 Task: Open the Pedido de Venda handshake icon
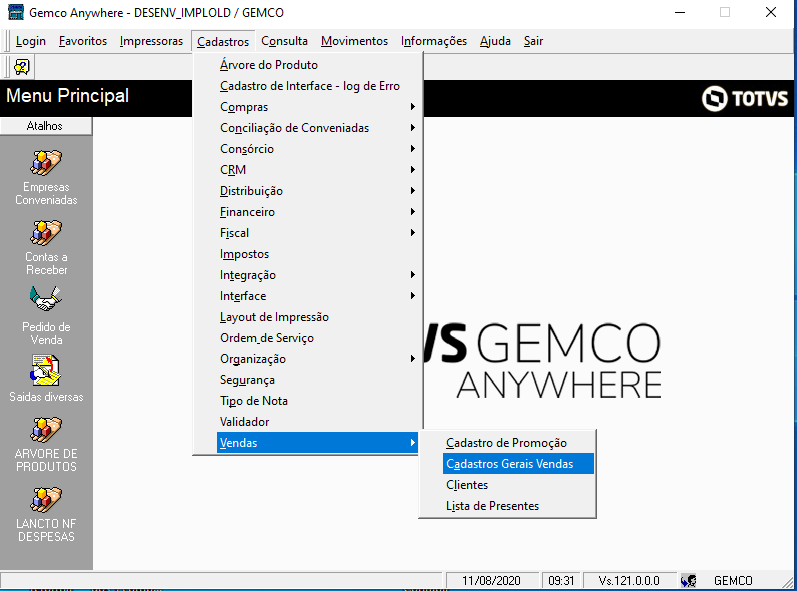tap(46, 299)
